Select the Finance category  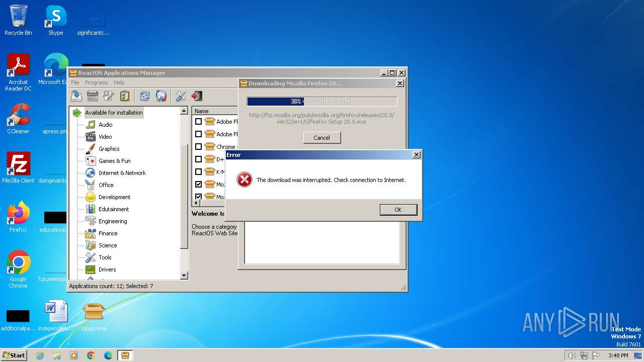coord(108,233)
